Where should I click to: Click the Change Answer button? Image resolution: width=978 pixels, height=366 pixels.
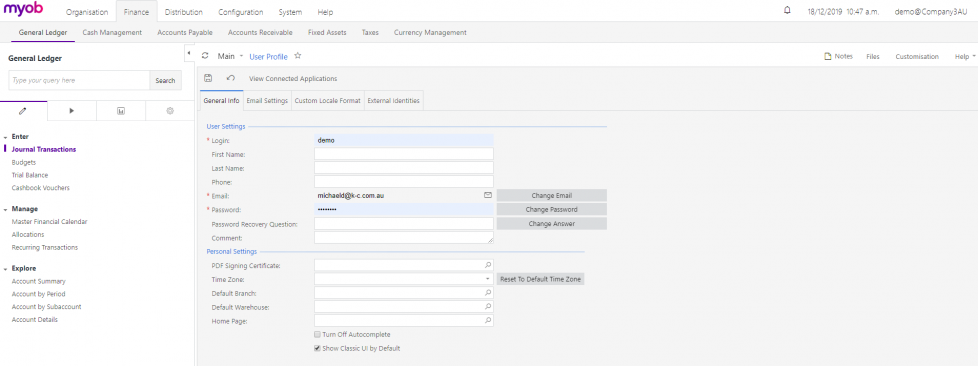click(551, 223)
